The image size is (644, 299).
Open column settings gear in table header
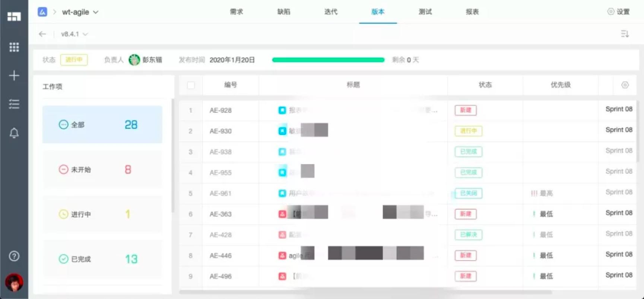(x=625, y=85)
